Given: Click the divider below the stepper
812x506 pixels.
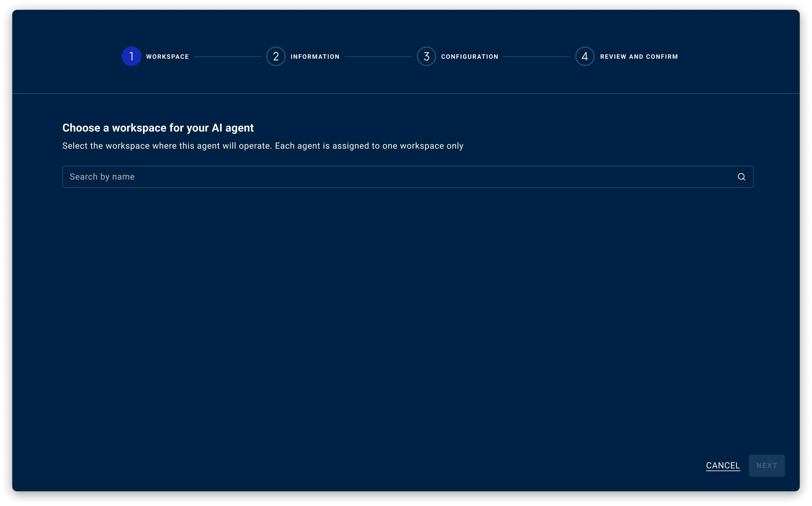Looking at the screenshot, I should tap(406, 94).
